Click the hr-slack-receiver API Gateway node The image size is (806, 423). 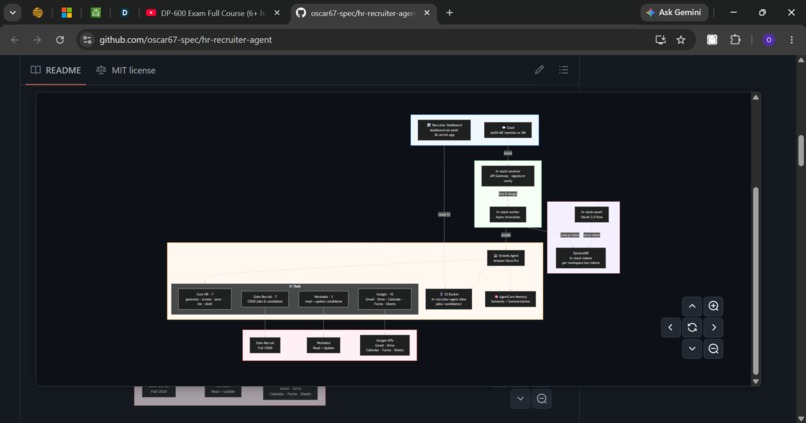[x=508, y=176]
